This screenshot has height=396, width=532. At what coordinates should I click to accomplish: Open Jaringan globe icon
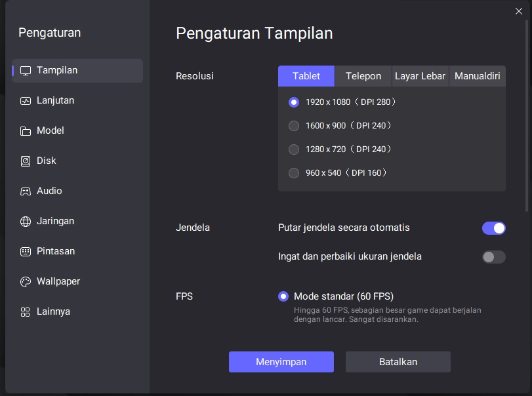click(26, 222)
